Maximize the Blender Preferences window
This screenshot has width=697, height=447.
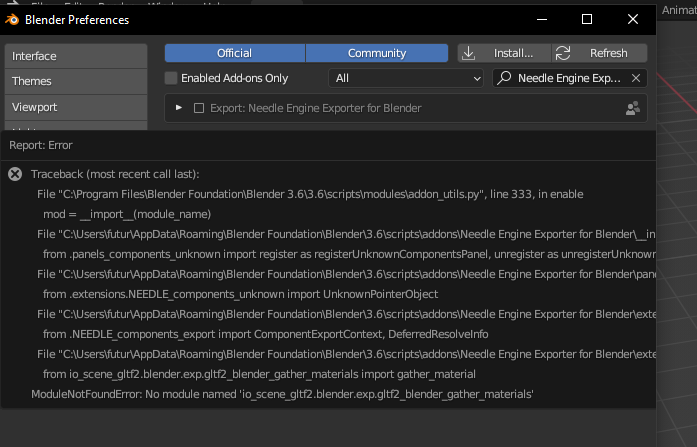click(587, 19)
